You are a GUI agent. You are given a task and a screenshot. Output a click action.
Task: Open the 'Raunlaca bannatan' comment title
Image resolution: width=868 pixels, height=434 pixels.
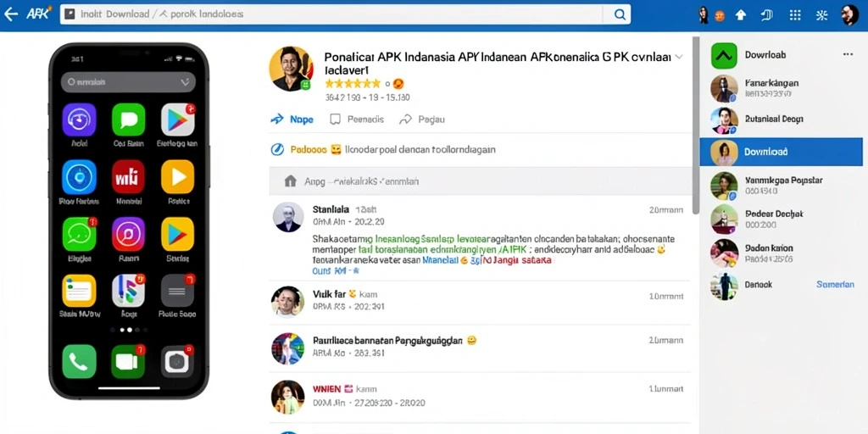(387, 341)
